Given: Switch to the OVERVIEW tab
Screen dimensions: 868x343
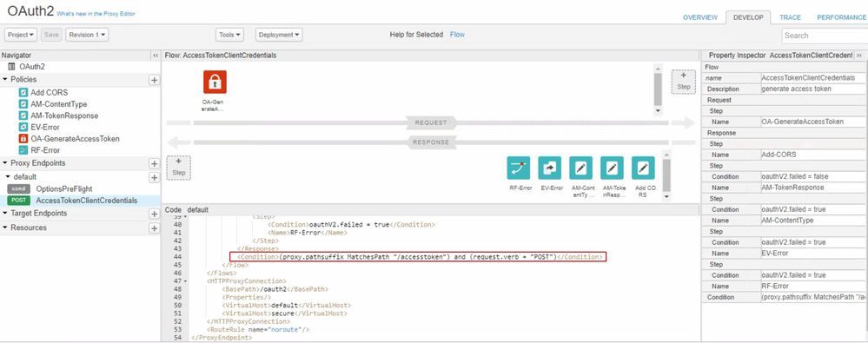Looking at the screenshot, I should pos(700,17).
